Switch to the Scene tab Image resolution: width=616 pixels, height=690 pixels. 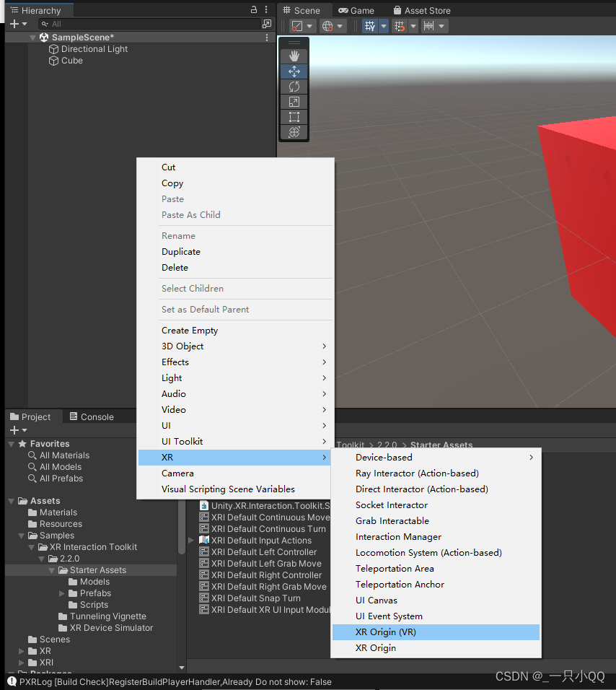tap(302, 10)
